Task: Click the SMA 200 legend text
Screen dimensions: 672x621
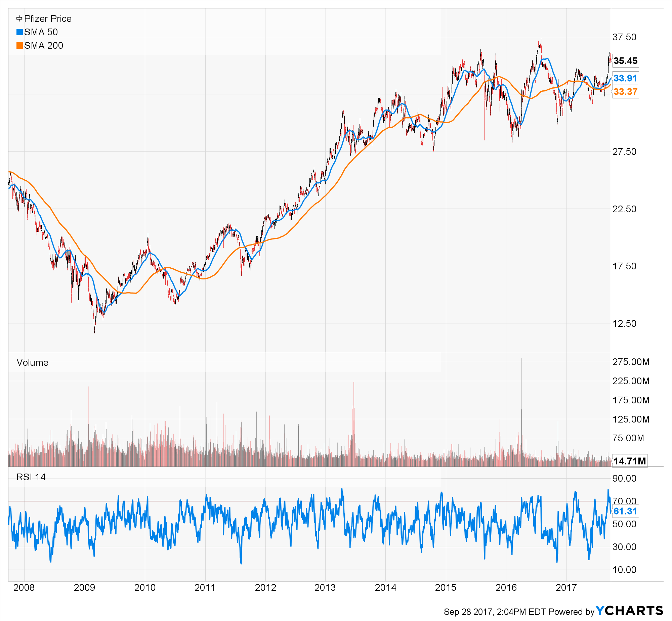Action: 44,45
